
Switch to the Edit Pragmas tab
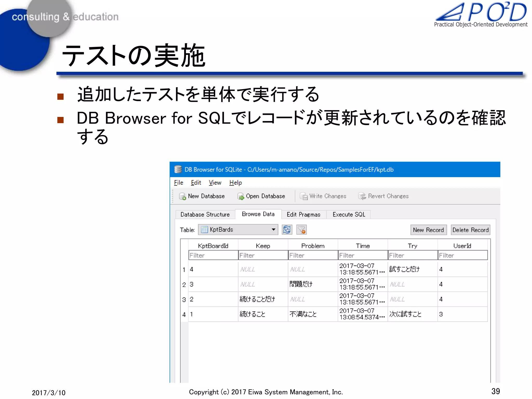[303, 214]
